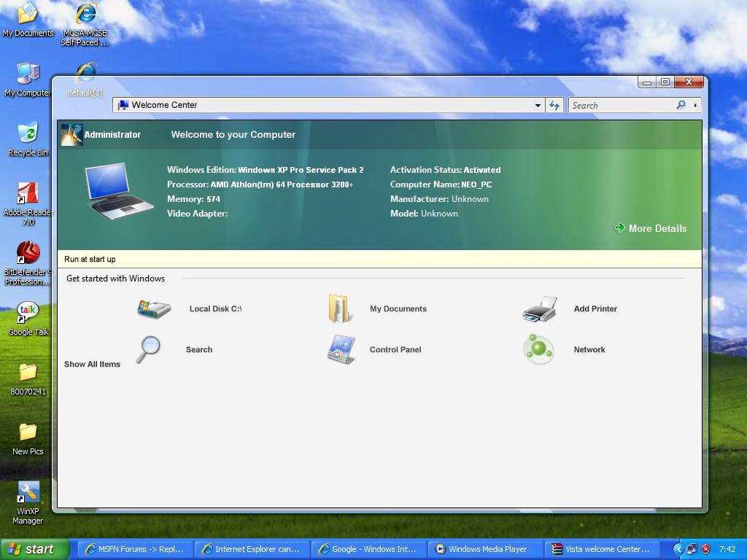
Task: Click the Local Disk C:\ label
Action: point(215,308)
